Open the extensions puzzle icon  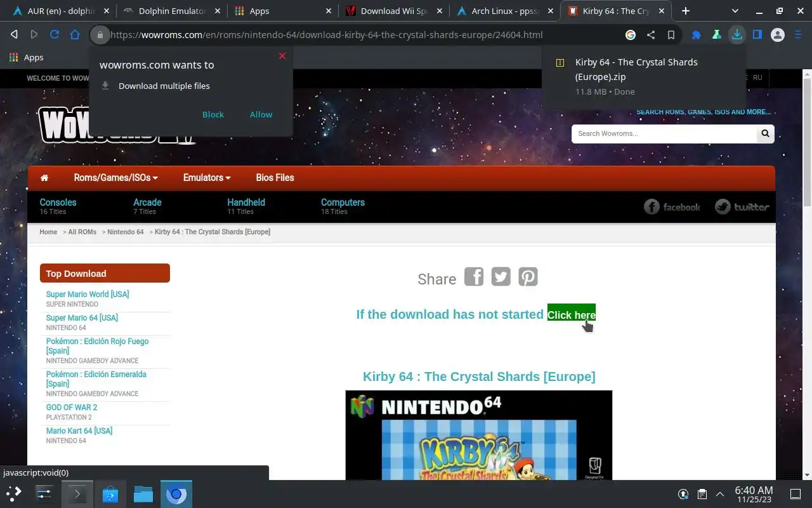tap(697, 35)
